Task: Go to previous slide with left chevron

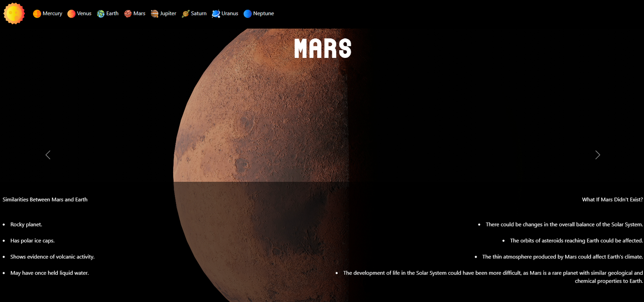Action: pos(48,155)
